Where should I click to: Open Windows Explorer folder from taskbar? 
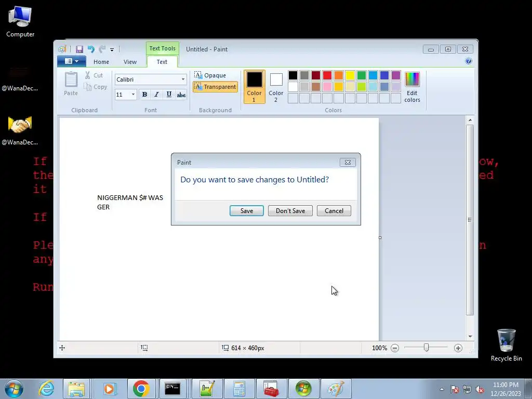click(76, 389)
